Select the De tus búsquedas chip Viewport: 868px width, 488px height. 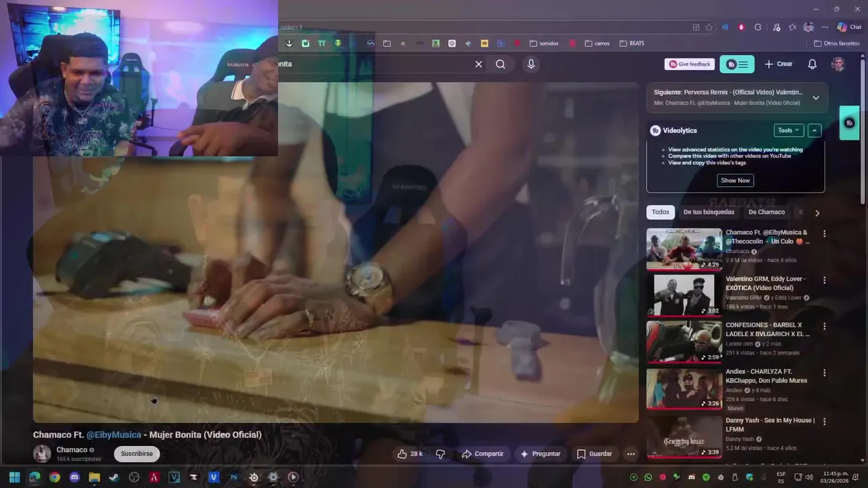click(709, 212)
